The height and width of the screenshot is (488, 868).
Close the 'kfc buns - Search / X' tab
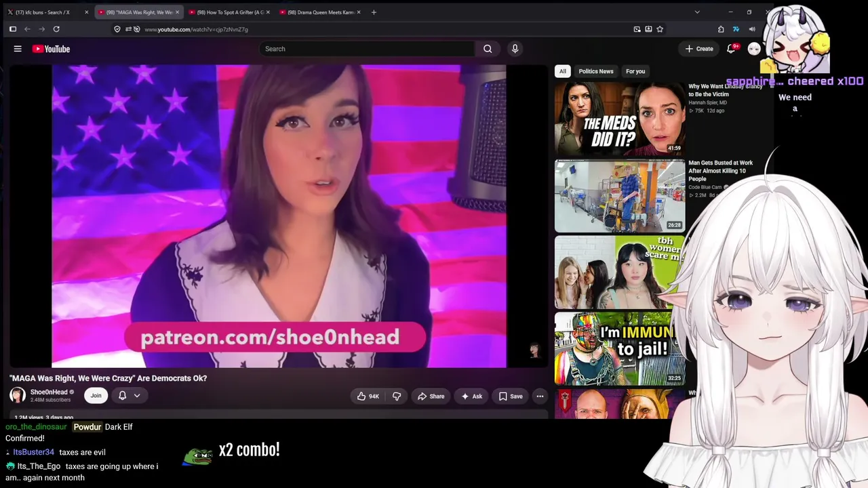coord(86,12)
